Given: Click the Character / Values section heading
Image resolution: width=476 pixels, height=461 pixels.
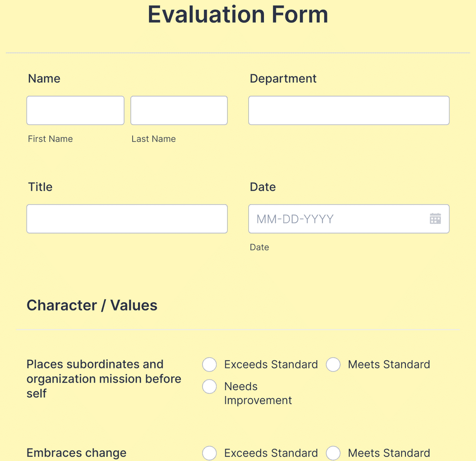Looking at the screenshot, I should (92, 305).
